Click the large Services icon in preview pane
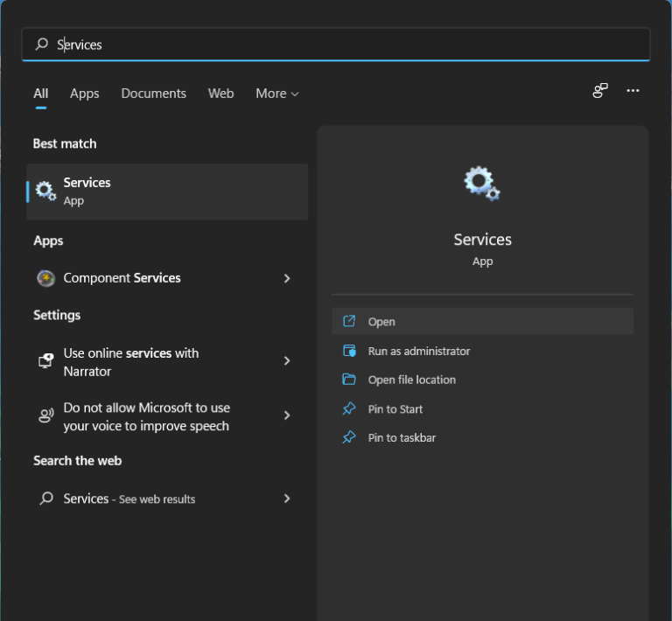This screenshot has width=672, height=621. 482,184
